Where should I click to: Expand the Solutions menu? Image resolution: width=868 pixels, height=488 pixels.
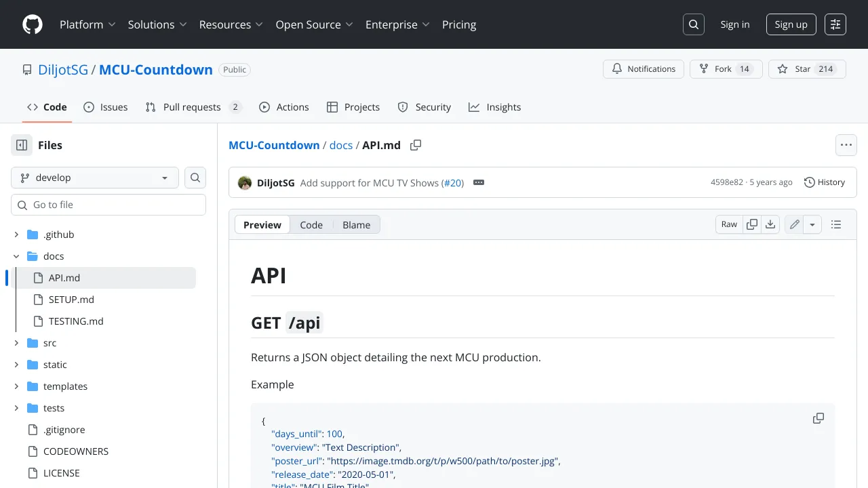(x=157, y=24)
